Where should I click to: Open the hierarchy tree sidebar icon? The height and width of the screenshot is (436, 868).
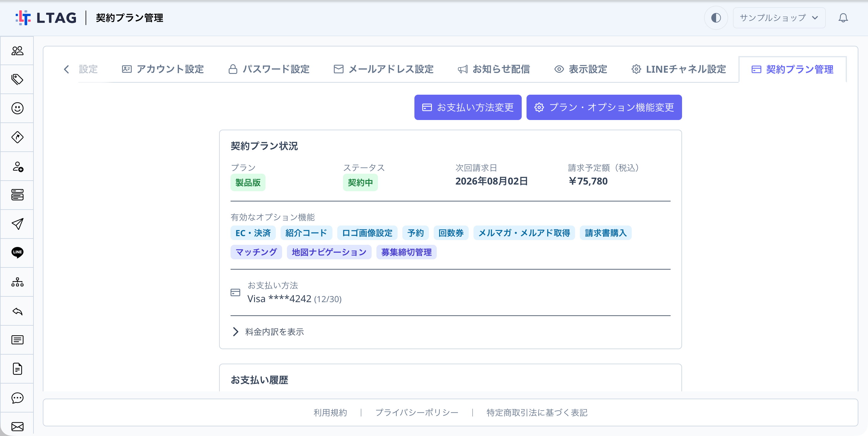click(17, 282)
